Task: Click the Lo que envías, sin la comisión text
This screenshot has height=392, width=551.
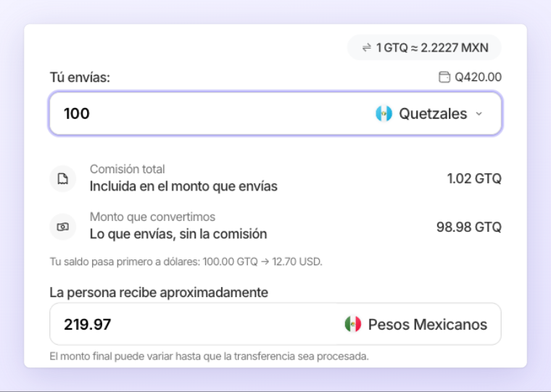Action: (178, 234)
